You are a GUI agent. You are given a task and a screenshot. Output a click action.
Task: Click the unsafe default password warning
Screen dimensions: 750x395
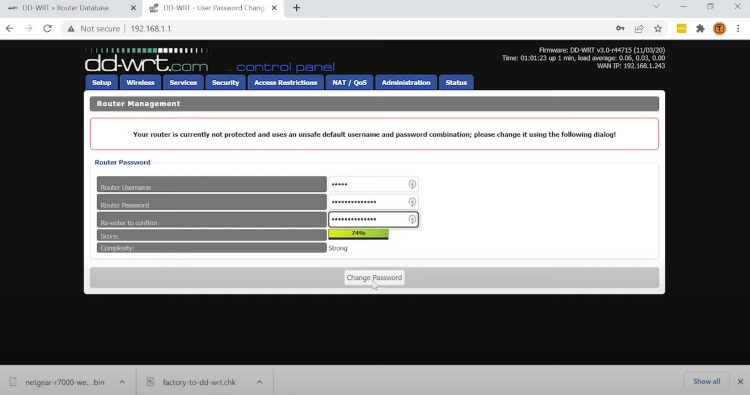pos(374,134)
